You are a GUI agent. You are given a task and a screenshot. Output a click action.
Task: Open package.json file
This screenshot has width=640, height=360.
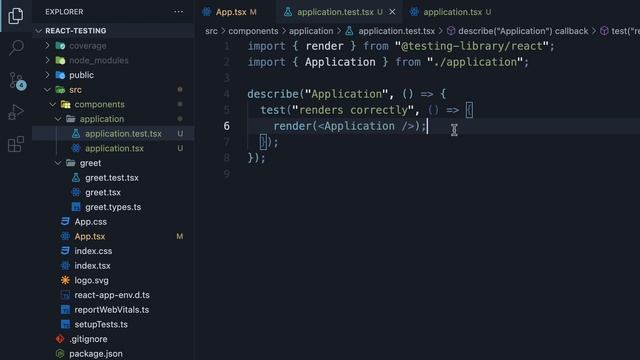[x=96, y=353]
